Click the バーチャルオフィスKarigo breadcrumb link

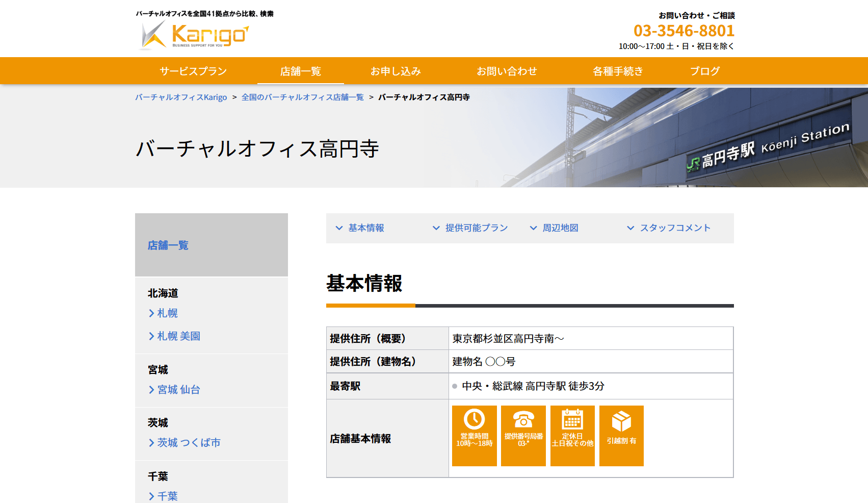[x=181, y=97]
